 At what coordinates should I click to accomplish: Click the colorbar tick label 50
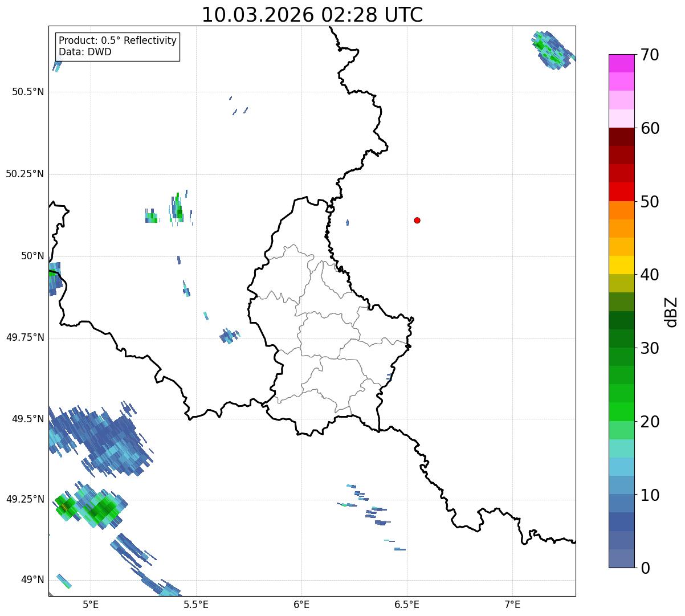(650, 202)
